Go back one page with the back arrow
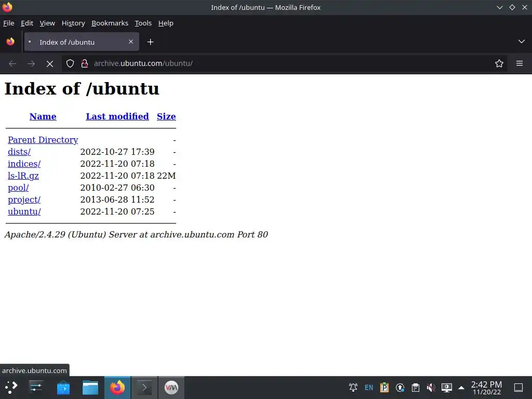 coord(12,63)
